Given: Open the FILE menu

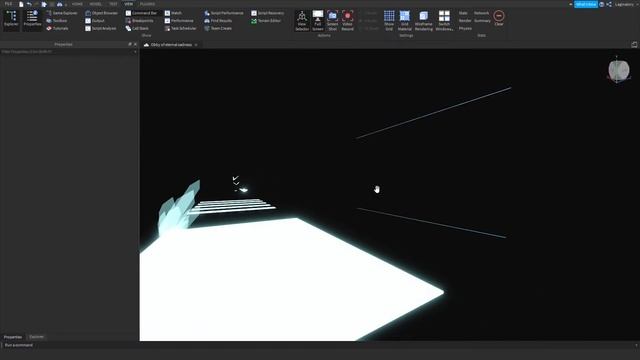Looking at the screenshot, I should click(x=8, y=4).
